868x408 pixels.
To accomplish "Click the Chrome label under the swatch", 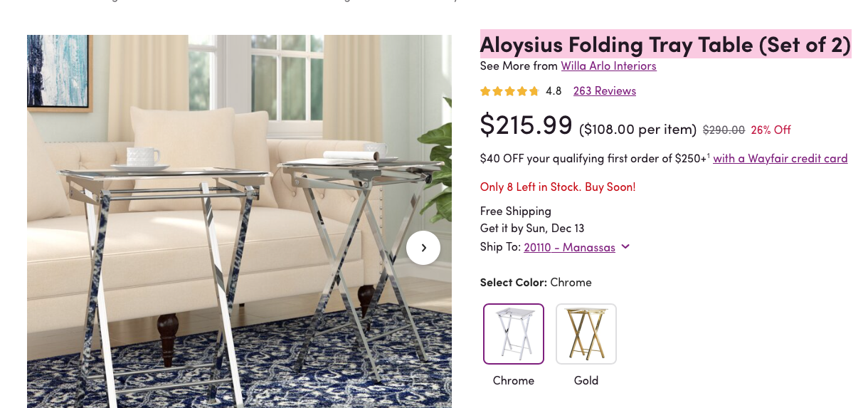I will pyautogui.click(x=514, y=380).
